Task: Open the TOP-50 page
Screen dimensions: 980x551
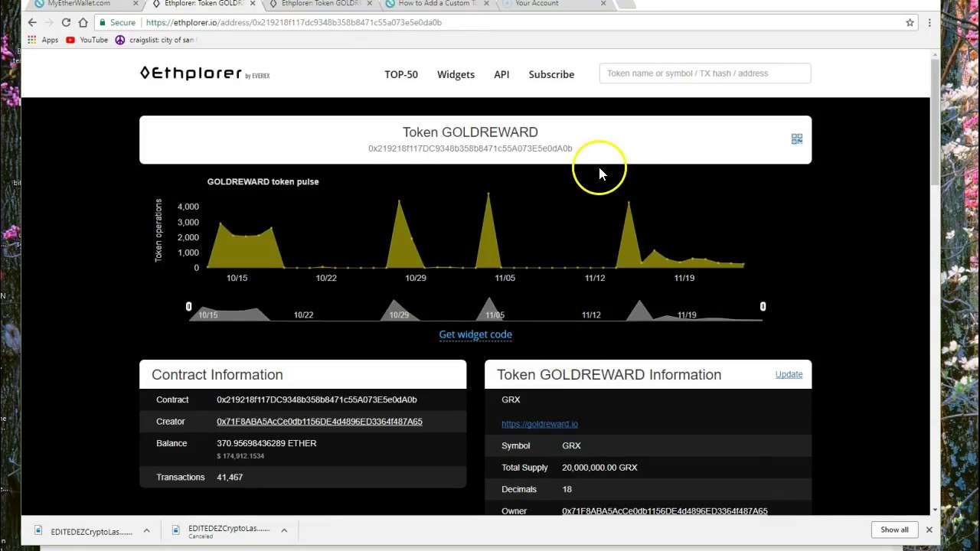Action: (401, 74)
